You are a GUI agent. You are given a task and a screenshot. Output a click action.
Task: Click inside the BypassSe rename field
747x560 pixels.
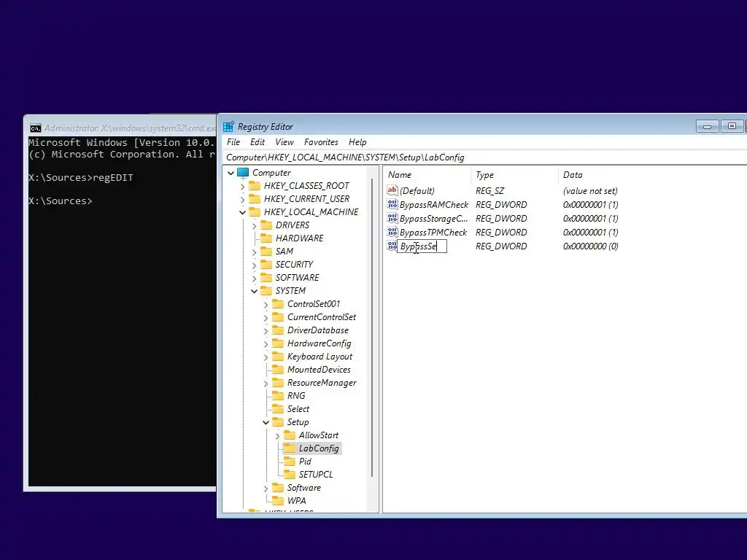(422, 246)
